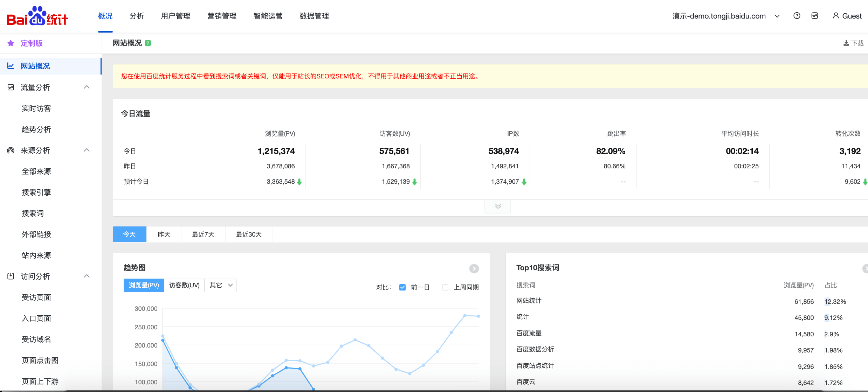
Task: Click the help question mark icon in header
Action: click(797, 16)
